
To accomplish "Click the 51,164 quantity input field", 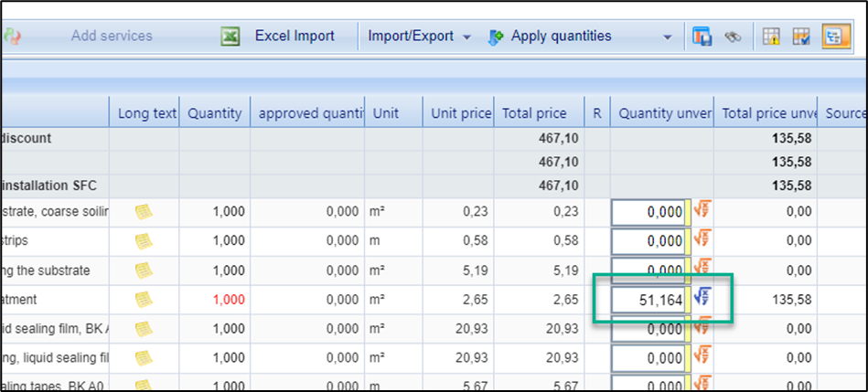I will [x=648, y=299].
